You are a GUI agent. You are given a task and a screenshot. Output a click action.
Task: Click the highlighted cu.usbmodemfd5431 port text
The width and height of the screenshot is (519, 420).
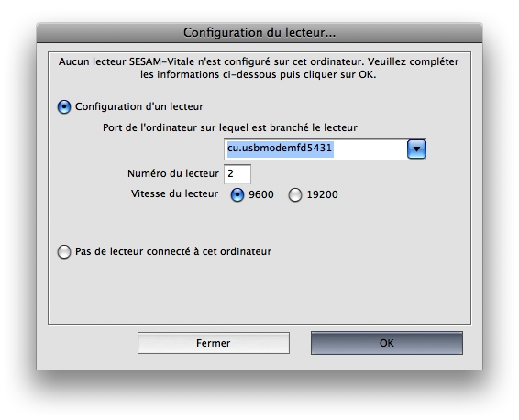280,148
